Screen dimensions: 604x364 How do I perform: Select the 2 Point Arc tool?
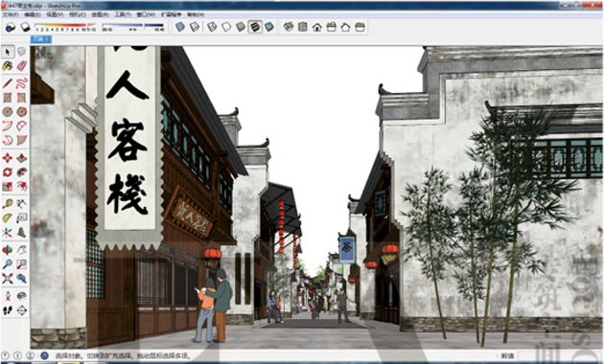coord(21,125)
